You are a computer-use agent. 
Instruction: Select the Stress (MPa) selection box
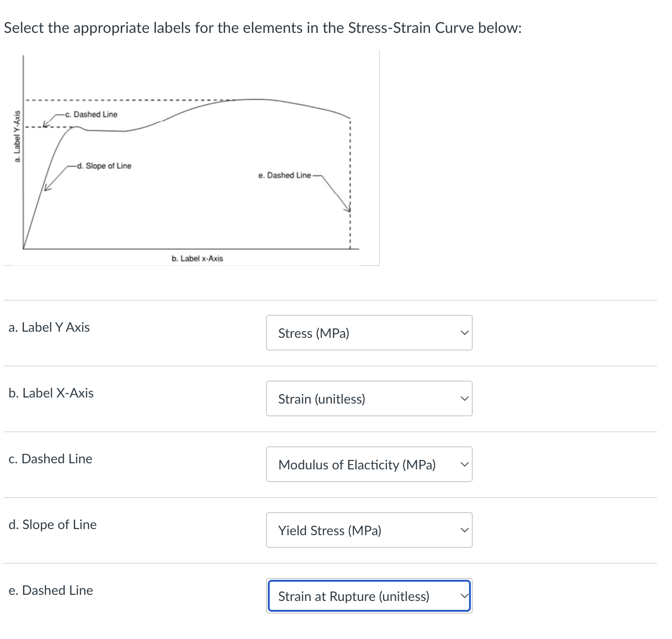[369, 333]
